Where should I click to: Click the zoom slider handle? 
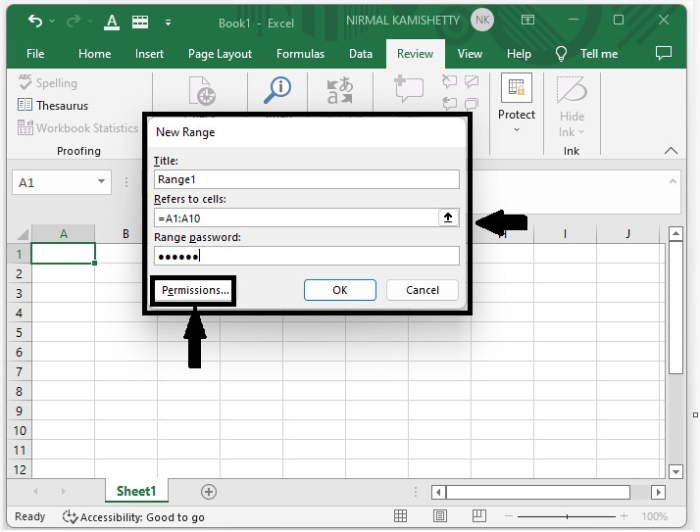[x=567, y=516]
